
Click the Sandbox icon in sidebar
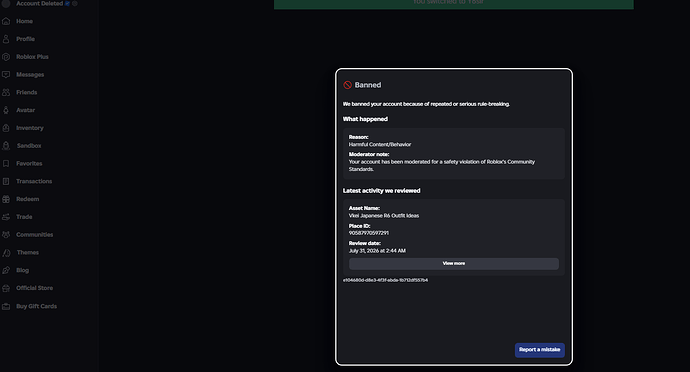(x=6, y=146)
